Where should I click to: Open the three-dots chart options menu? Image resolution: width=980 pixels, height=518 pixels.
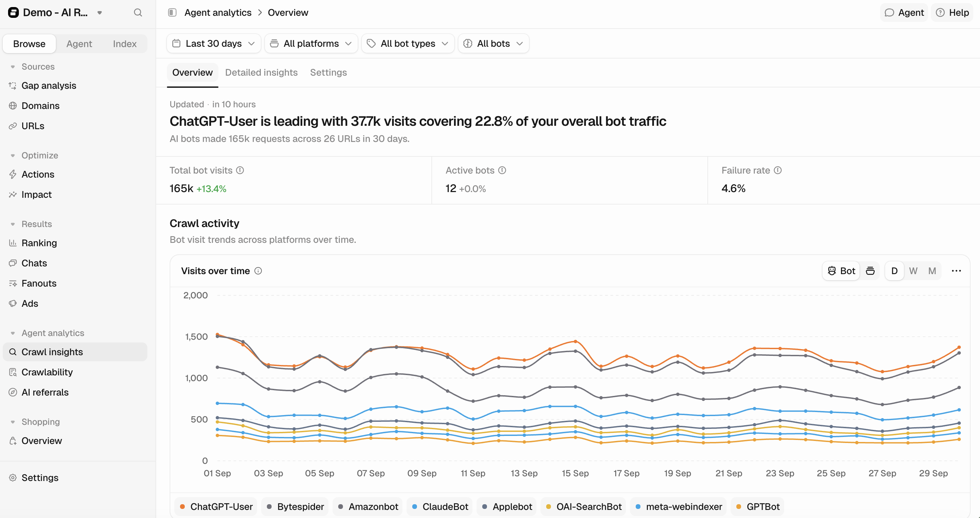coord(956,271)
